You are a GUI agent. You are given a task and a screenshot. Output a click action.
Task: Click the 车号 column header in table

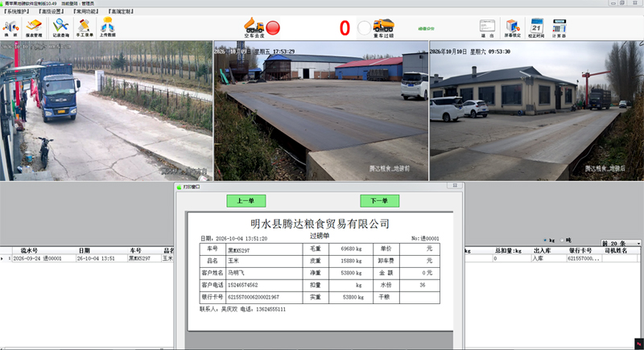[x=135, y=250]
